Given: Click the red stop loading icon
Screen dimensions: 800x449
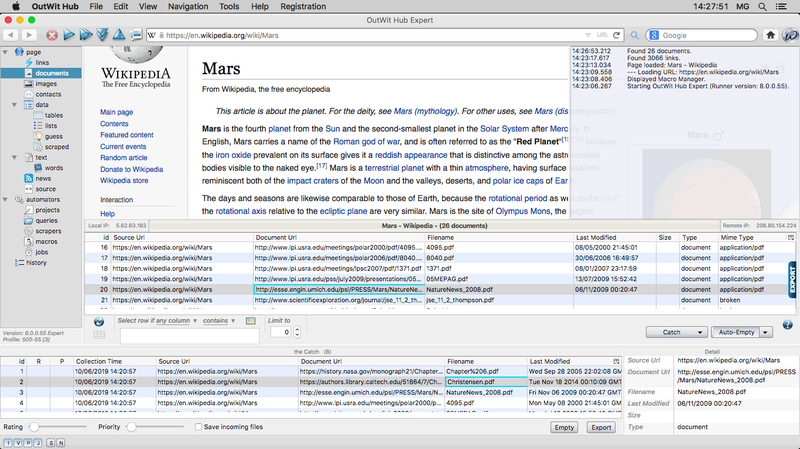Looking at the screenshot, I should 52,35.
